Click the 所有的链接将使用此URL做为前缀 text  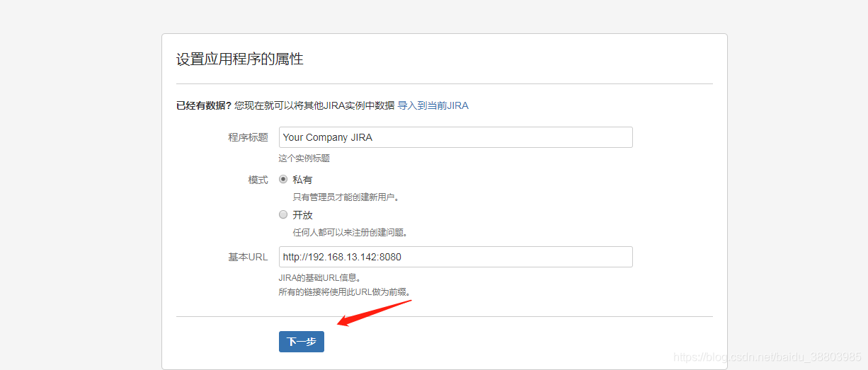[345, 291]
